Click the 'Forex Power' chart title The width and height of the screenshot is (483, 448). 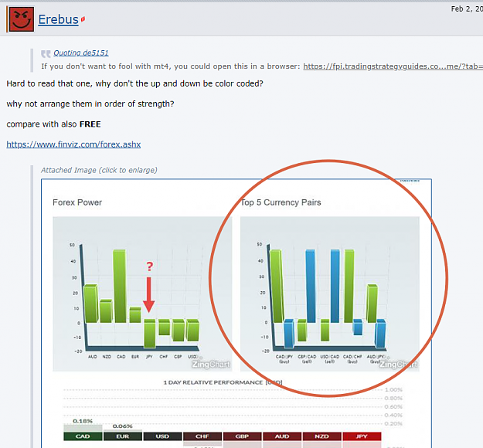coord(77,202)
